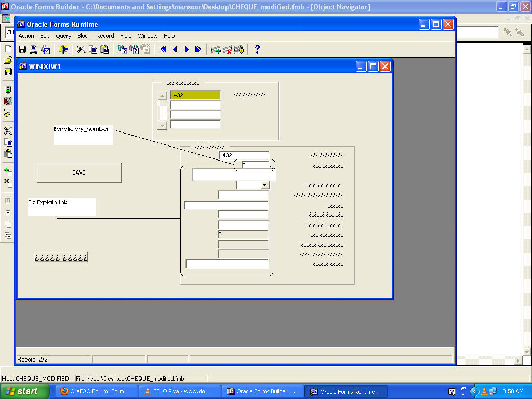Click the Windows start button
532x399 pixels.
pos(24,392)
